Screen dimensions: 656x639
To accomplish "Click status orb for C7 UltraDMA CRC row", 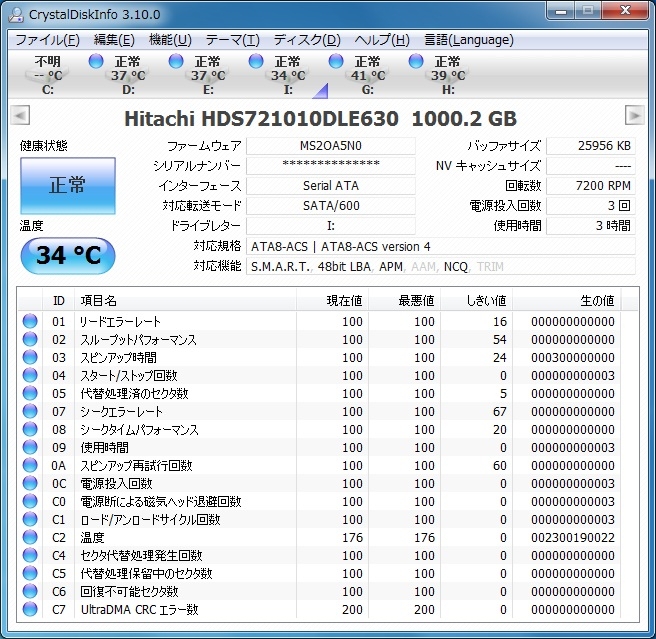I will [30, 610].
